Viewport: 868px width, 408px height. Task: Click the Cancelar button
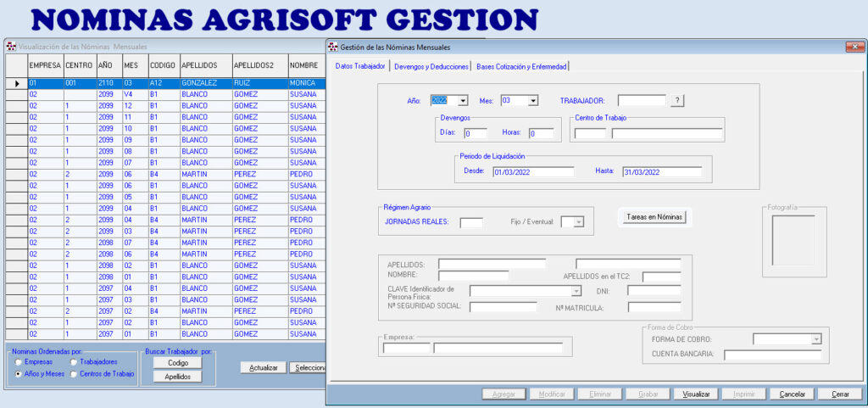(793, 394)
